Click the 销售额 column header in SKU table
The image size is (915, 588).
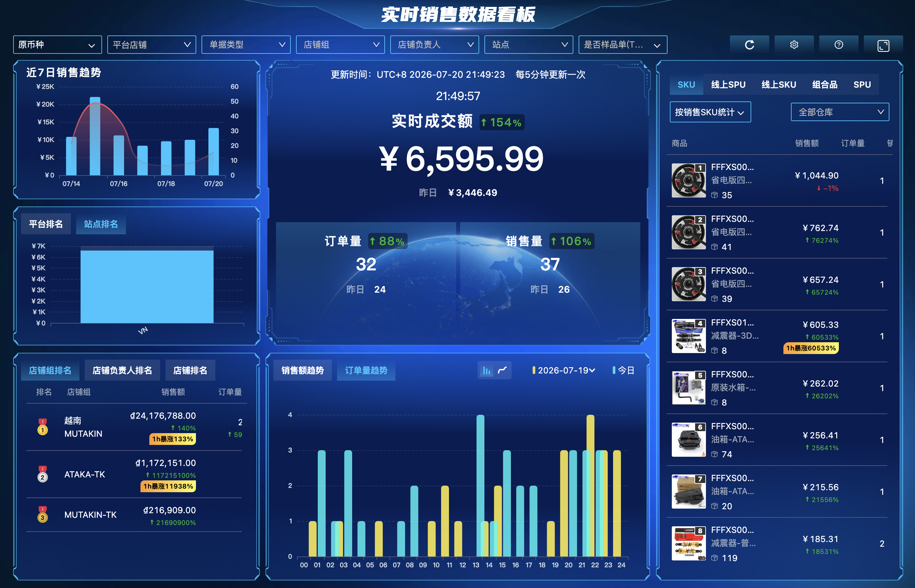point(807,143)
